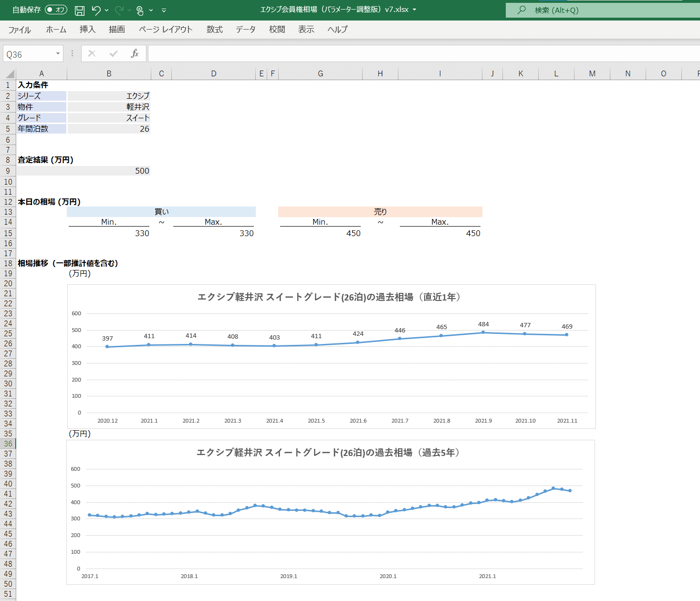Select cell containing 入力条件

42,85
